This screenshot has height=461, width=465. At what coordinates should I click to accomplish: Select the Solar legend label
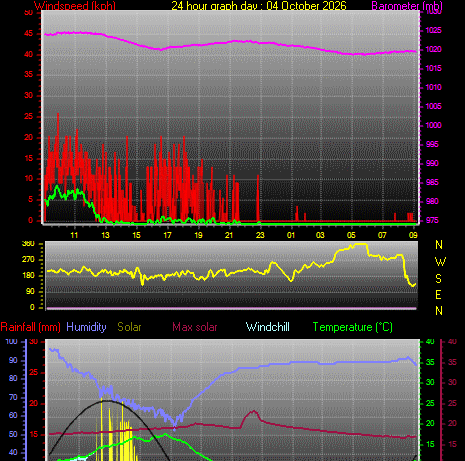click(129, 327)
